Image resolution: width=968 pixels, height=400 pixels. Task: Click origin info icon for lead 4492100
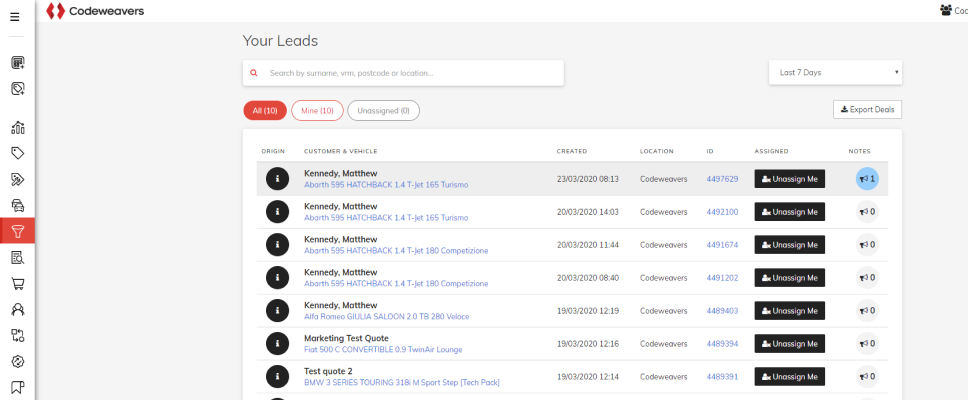[278, 212]
